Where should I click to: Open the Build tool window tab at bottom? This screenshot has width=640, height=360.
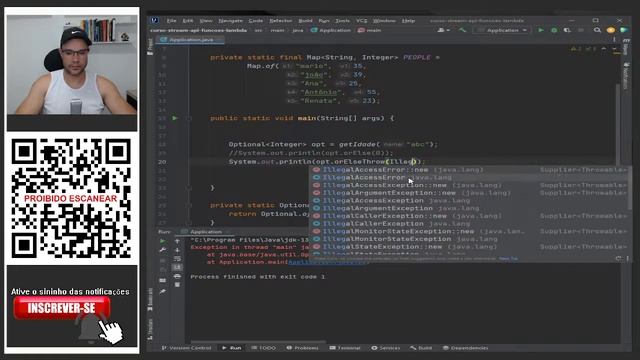coord(421,348)
